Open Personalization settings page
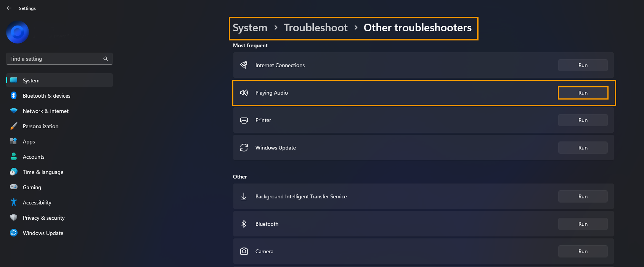The height and width of the screenshot is (267, 644). [59, 126]
